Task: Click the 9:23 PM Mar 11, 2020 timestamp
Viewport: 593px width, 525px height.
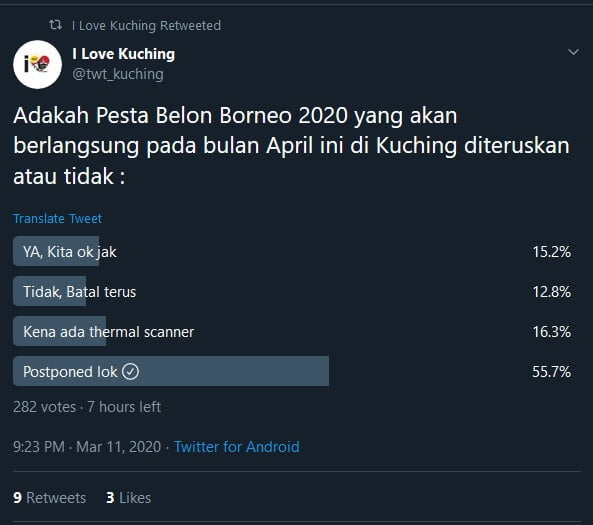Action: 87,447
